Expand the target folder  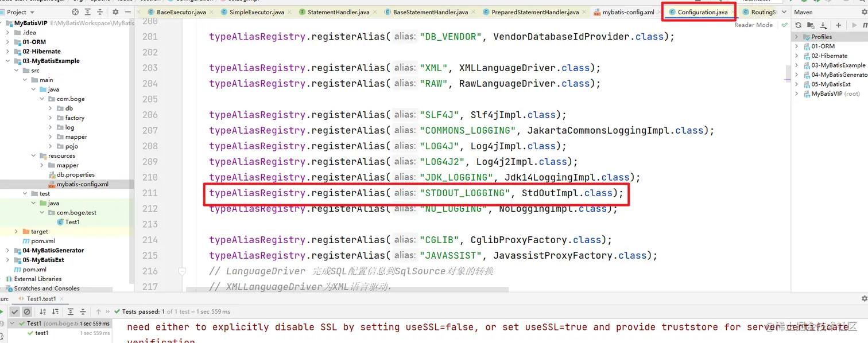click(x=16, y=231)
